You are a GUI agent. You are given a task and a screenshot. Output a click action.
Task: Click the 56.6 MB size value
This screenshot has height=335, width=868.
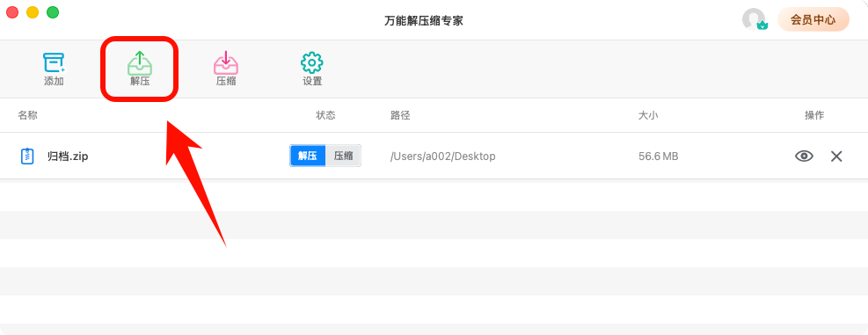[658, 157]
